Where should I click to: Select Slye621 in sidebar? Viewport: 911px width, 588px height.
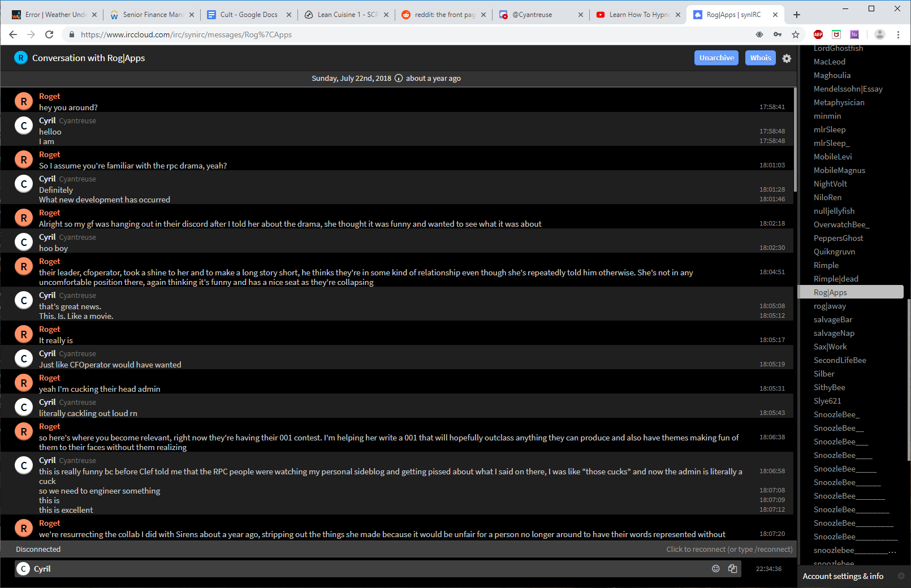point(827,401)
